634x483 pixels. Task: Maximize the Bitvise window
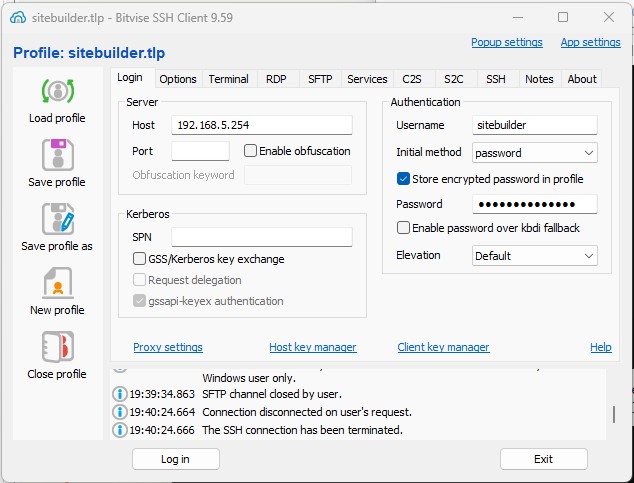coord(563,17)
